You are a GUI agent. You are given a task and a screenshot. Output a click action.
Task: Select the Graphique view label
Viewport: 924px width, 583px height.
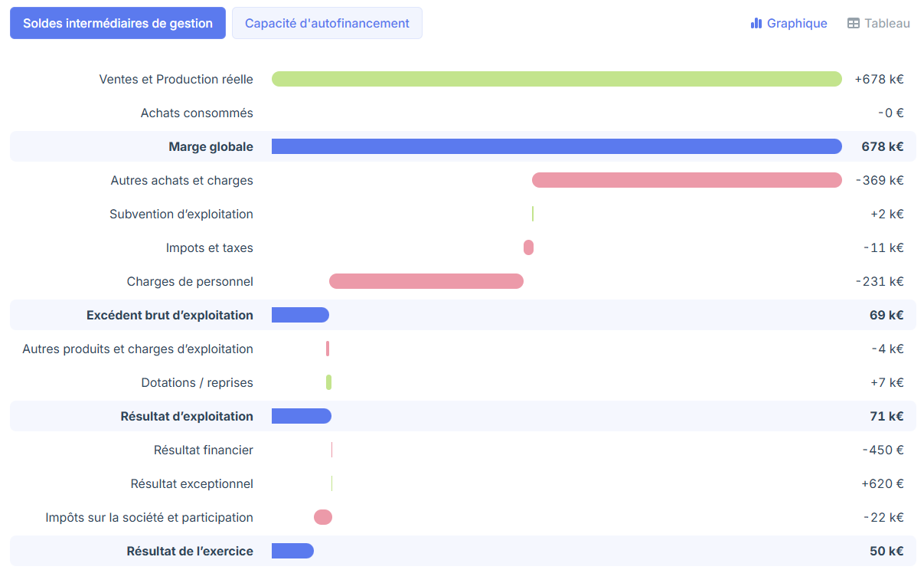[x=797, y=23]
